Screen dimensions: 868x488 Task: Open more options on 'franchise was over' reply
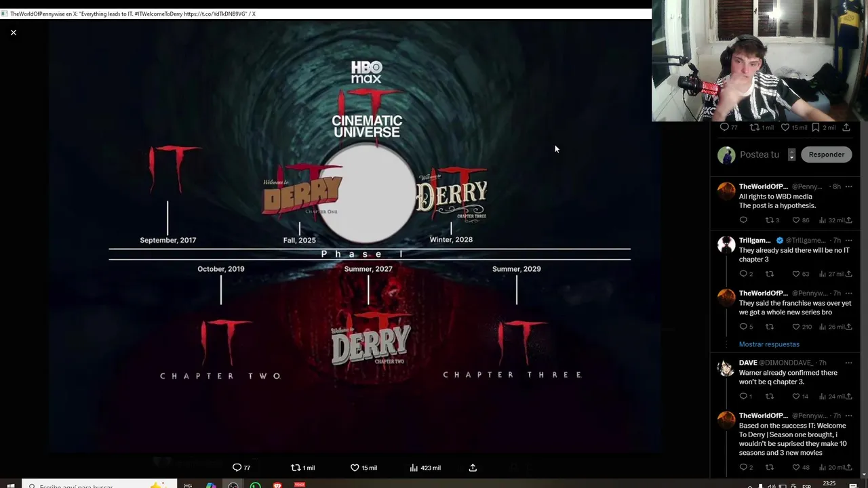pyautogui.click(x=848, y=293)
